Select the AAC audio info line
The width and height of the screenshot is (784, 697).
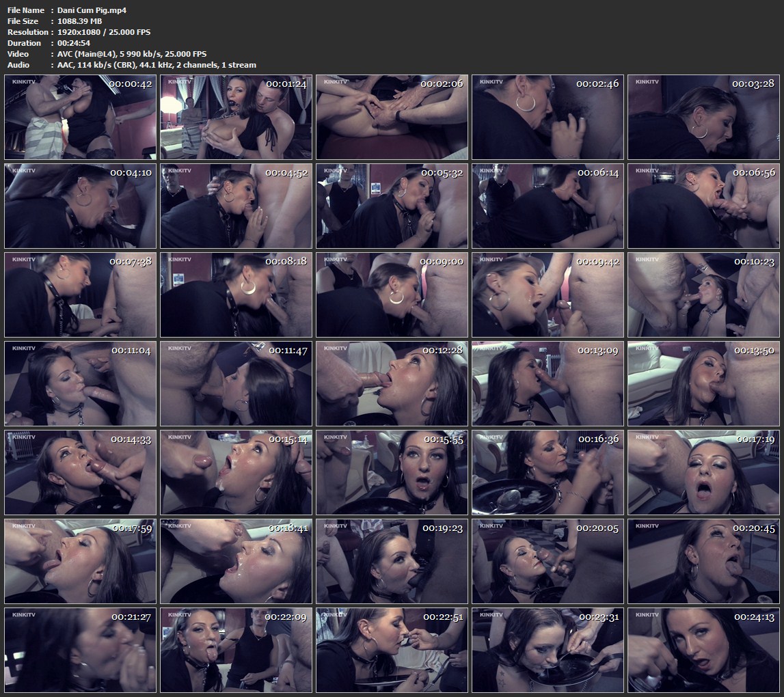[157, 65]
